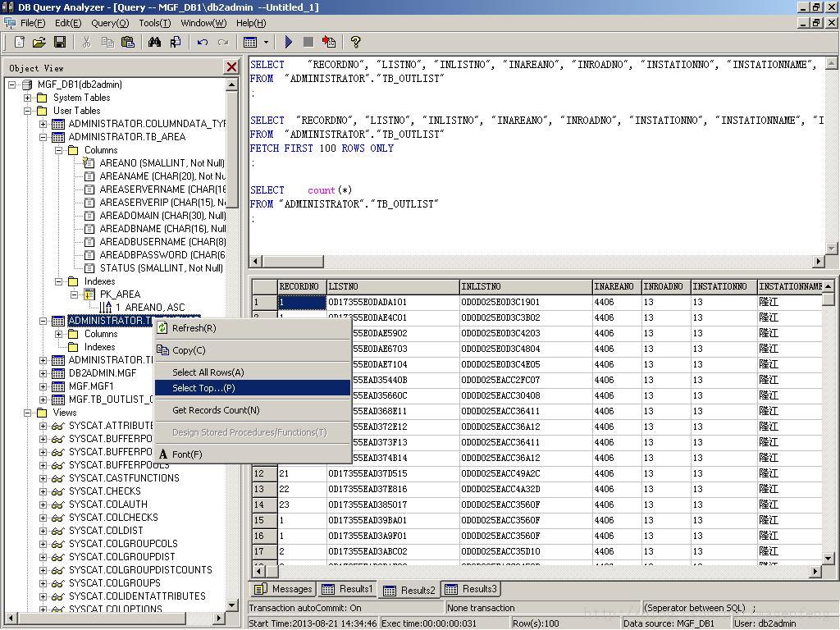This screenshot has width=840, height=630.
Task: Select the MGF.MGF1 table in the tree
Action: tap(91, 386)
